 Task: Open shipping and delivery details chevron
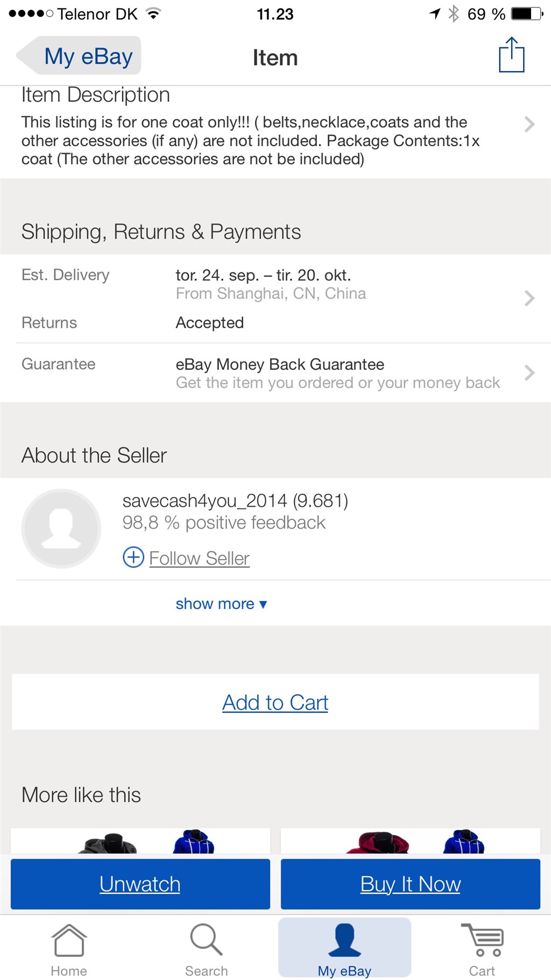[529, 298]
